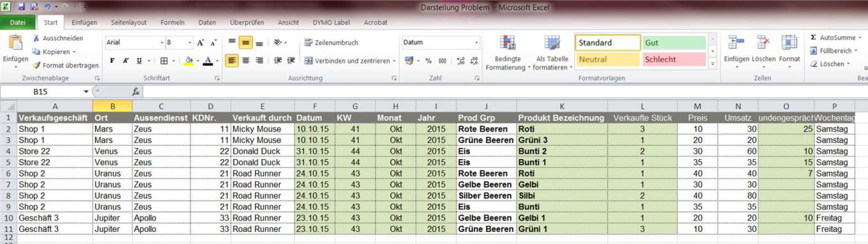Screen dimensions: 868x244
Task: Switch to the Seitenlayout tab
Action: click(128, 22)
